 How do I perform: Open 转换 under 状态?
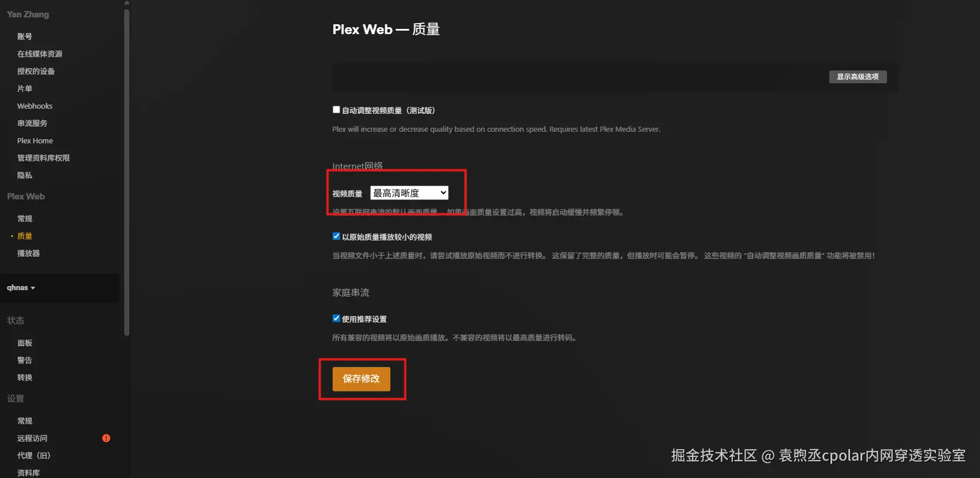point(25,377)
